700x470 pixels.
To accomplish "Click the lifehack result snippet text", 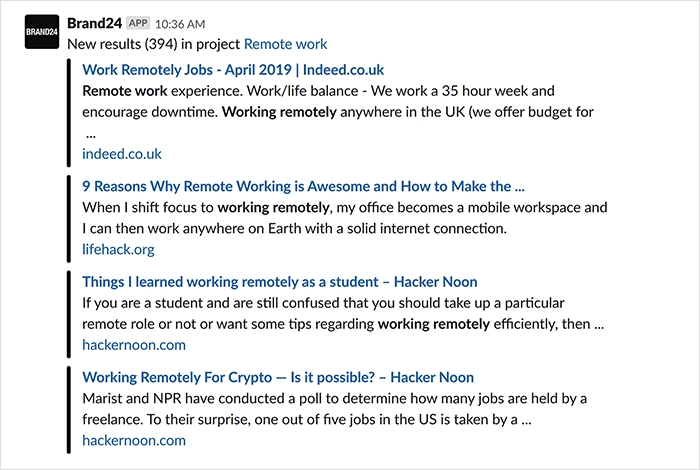I will coord(345,218).
